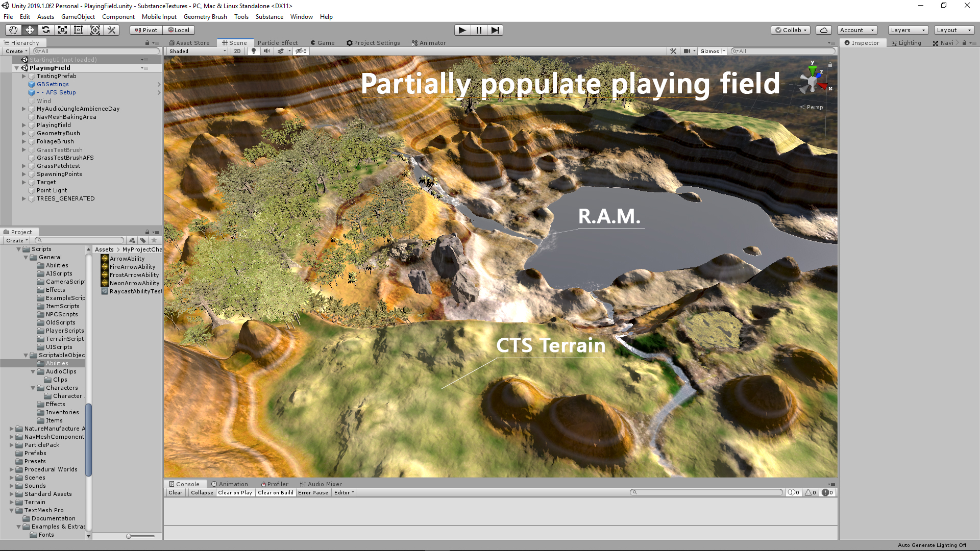Select the FireArrowAbility asset
This screenshot has height=551, width=980.
[132, 267]
